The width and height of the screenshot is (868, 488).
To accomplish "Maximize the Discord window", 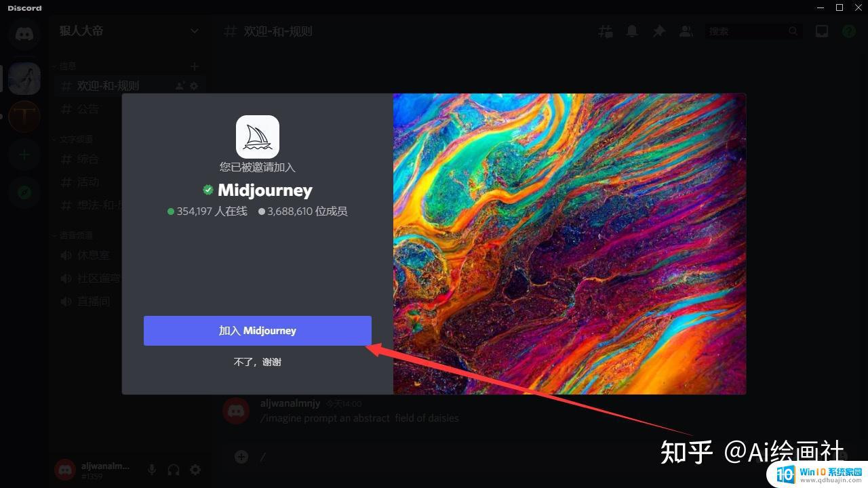I will point(840,7).
